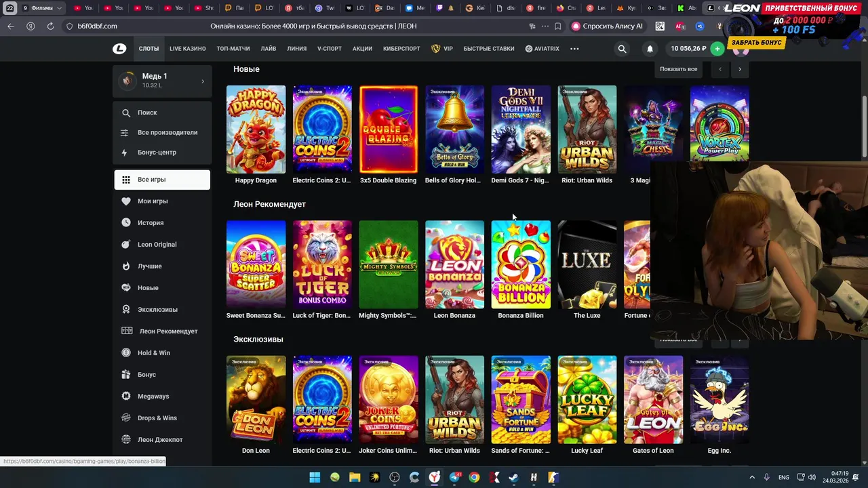Select Мои игры in the sidebar
The width and height of the screenshot is (868, 488).
point(162,201)
